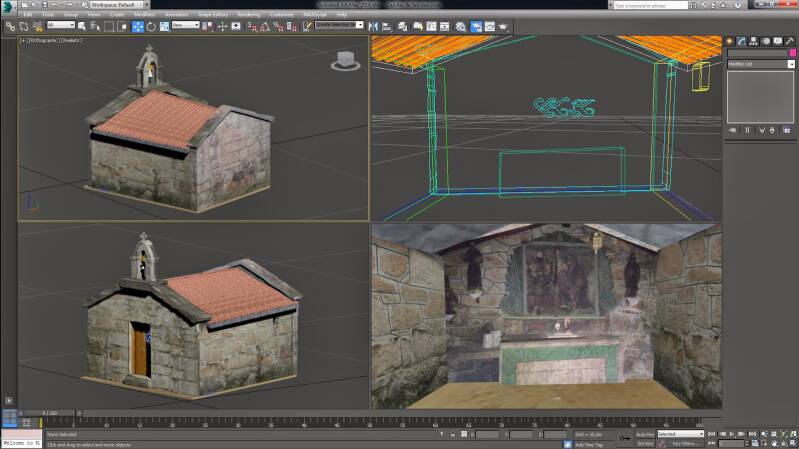Click the Set Key button
Screen dimensions: 799x449
point(644,443)
